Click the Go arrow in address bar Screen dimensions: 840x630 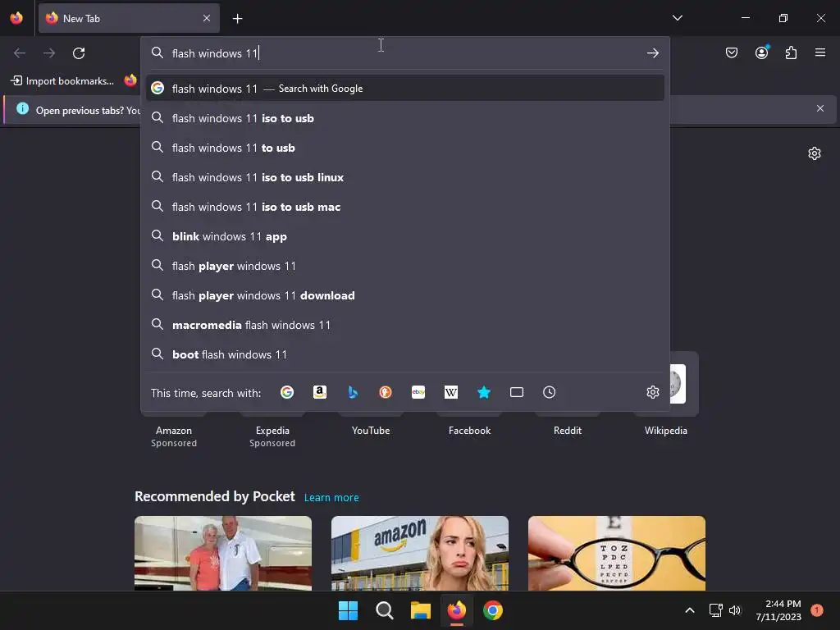[652, 53]
